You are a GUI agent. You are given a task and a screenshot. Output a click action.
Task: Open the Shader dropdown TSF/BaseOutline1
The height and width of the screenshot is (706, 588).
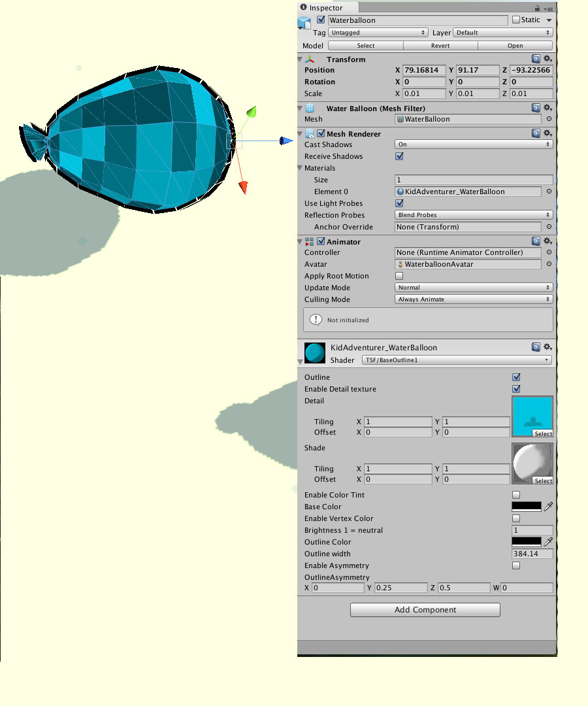point(457,360)
